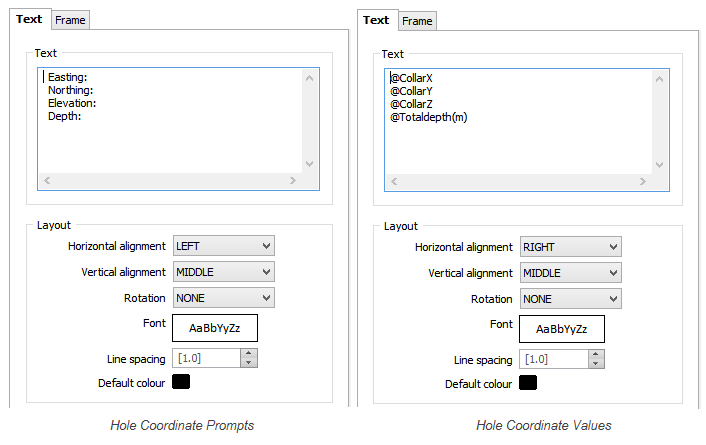Open Vertical alignment dropdown in Prompts panel

coord(224,272)
